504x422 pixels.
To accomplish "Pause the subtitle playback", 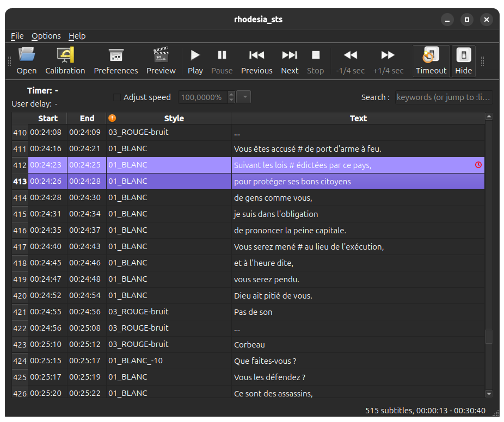I will (x=222, y=61).
